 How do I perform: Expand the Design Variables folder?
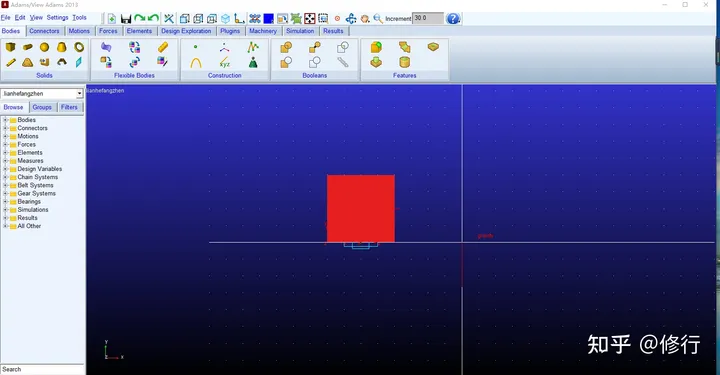(6, 169)
